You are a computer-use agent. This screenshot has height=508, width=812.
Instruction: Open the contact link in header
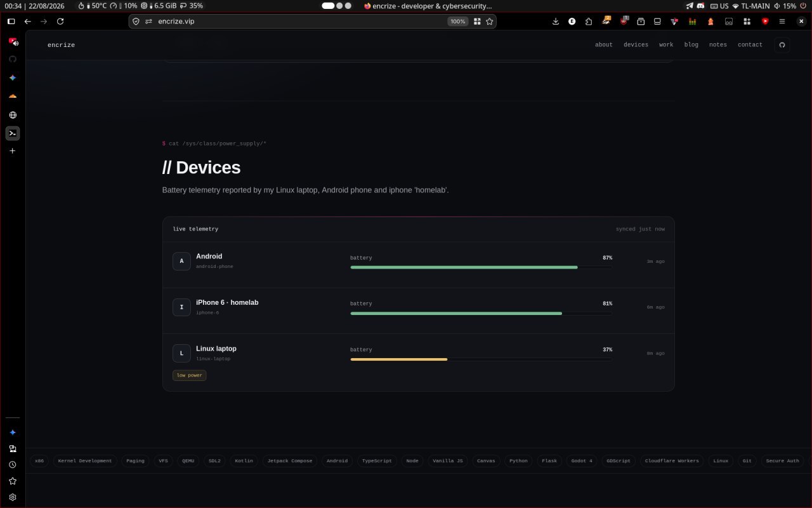coord(750,44)
